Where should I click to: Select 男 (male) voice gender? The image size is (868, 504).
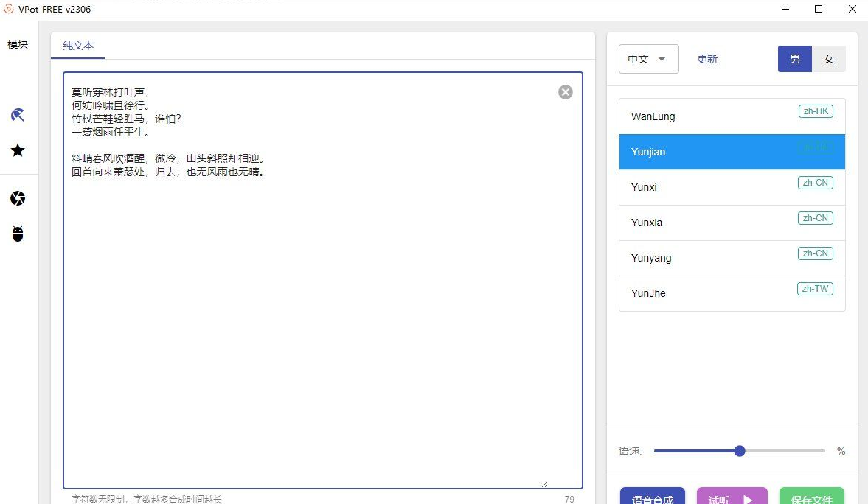coord(794,59)
